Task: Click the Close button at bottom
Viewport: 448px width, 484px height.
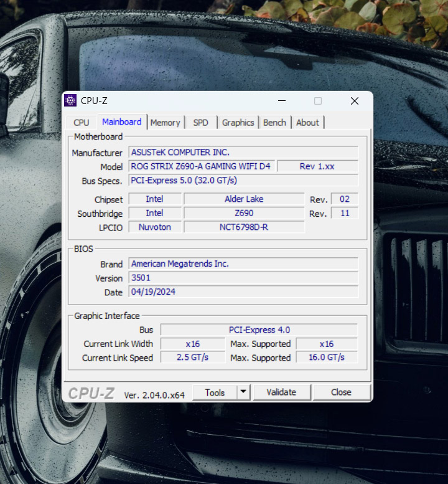Action: (342, 392)
